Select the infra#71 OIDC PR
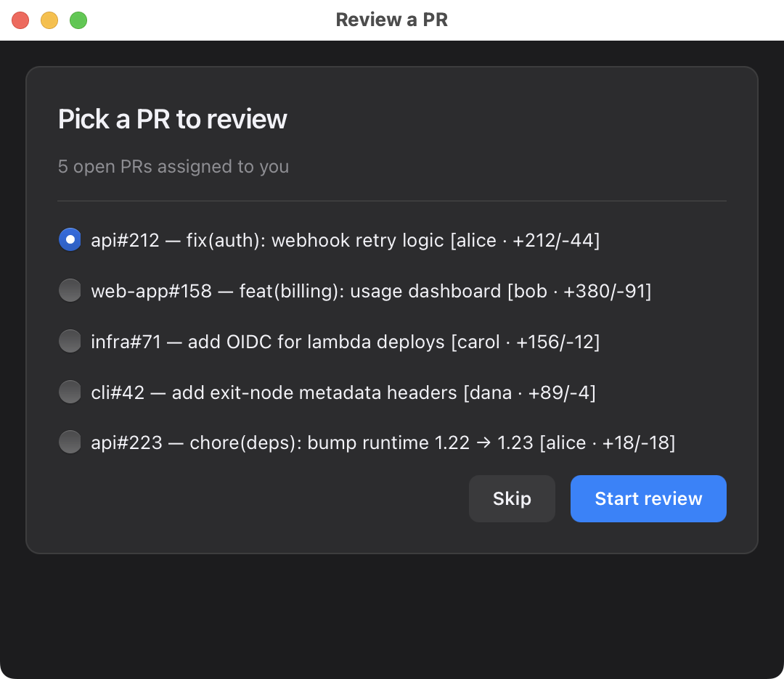The width and height of the screenshot is (784, 679). point(70,340)
